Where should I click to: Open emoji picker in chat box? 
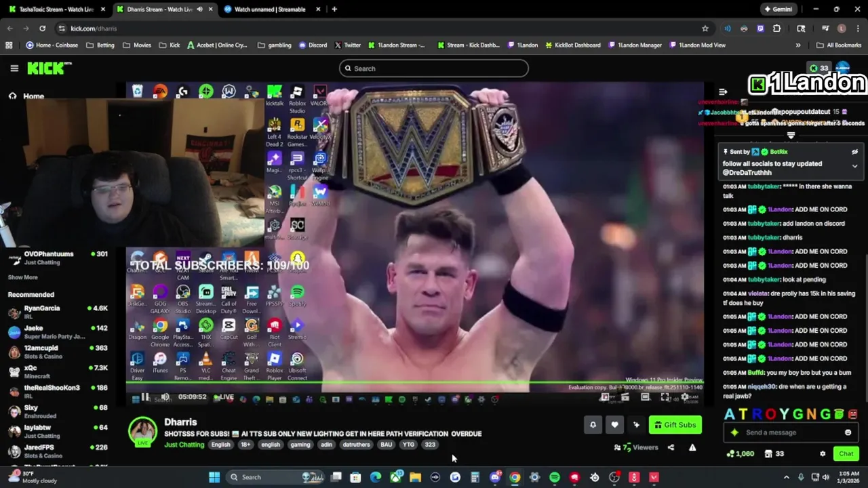(848, 432)
